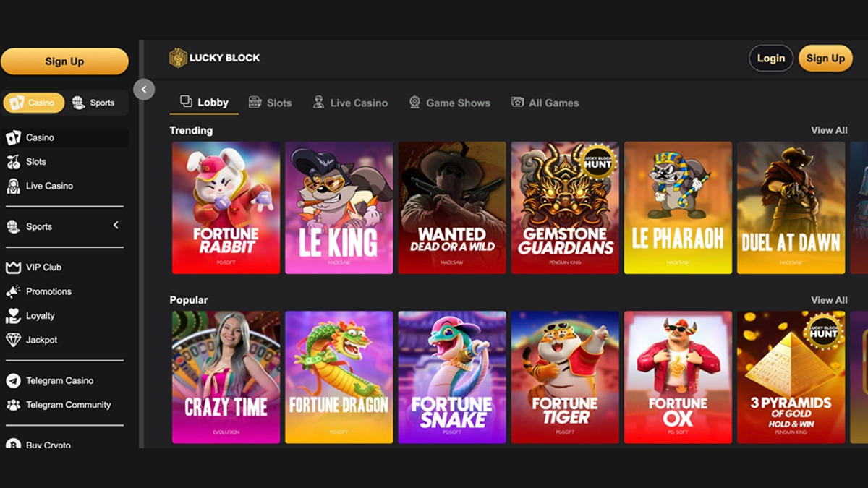Switch to Game Shows tab
Viewport: 868px width, 488px height.
pos(449,103)
